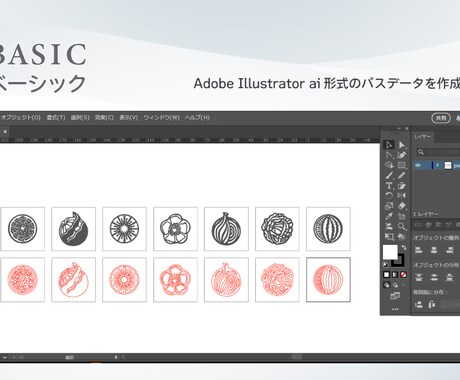Swap fill and stroke colors arrow
The width and height of the screenshot is (460, 380).
pyautogui.click(x=404, y=248)
